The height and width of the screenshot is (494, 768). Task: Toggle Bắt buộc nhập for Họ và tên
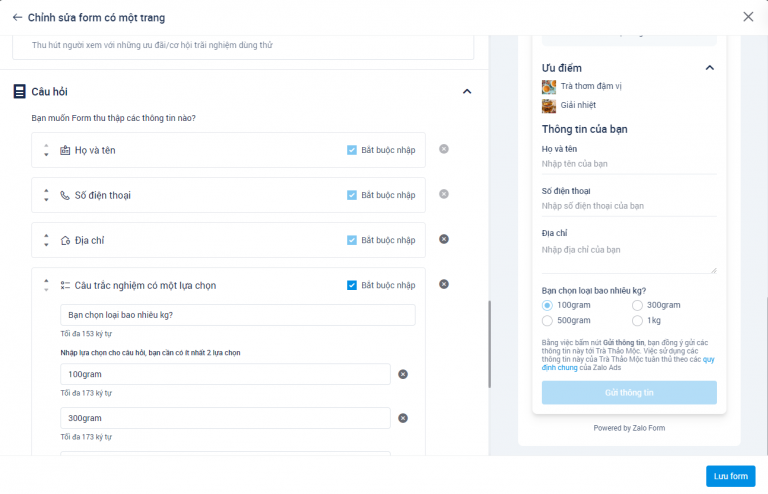point(352,150)
